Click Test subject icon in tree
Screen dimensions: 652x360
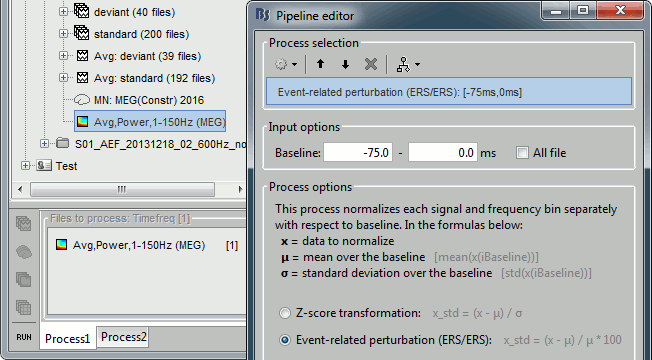coord(44,166)
